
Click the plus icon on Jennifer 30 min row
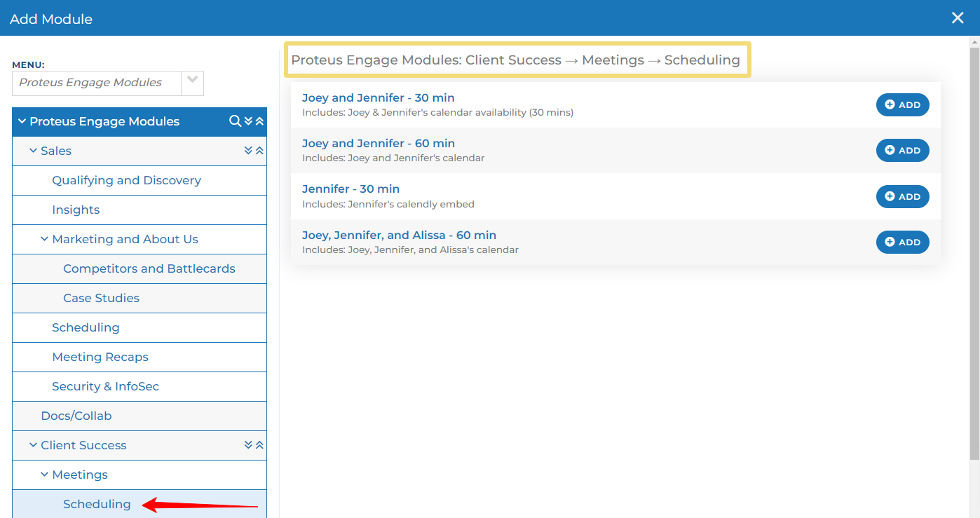tap(889, 196)
